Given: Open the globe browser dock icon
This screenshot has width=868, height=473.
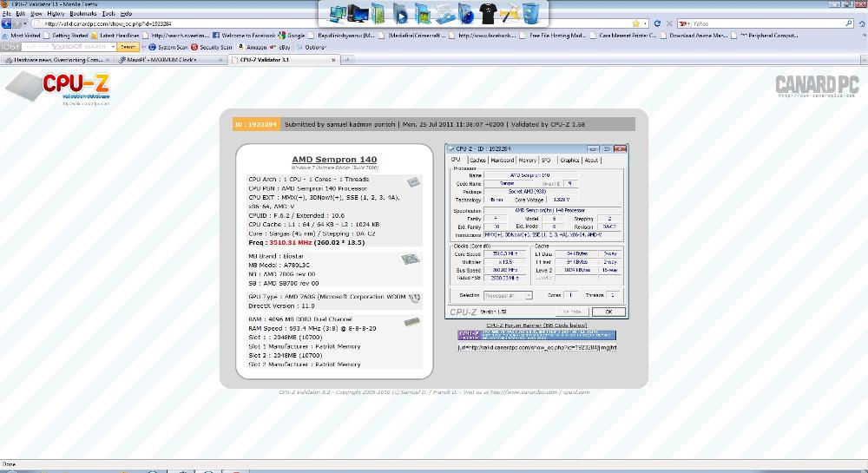Looking at the screenshot, I should coord(466,15).
